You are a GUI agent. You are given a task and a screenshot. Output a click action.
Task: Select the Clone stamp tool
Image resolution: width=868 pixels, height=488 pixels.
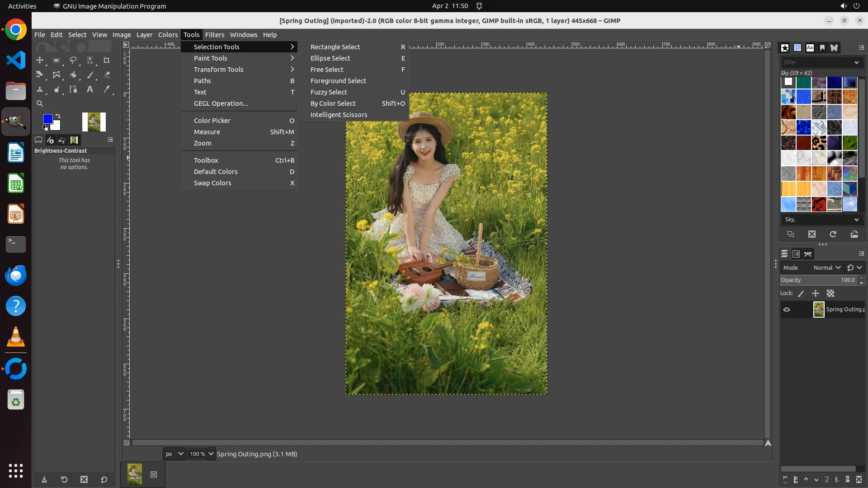40,89
